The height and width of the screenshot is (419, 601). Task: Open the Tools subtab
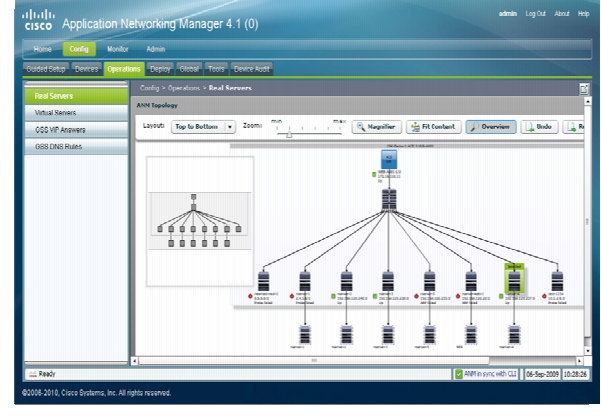(216, 69)
